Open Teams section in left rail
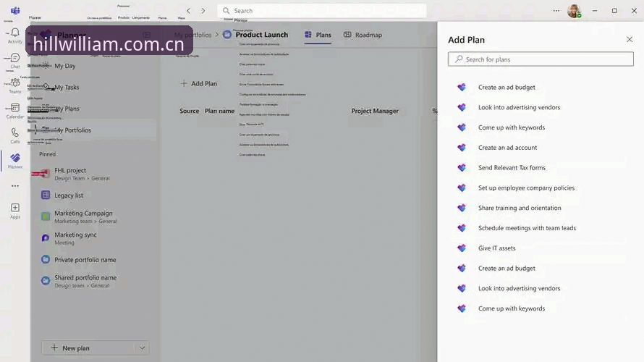 [15, 85]
